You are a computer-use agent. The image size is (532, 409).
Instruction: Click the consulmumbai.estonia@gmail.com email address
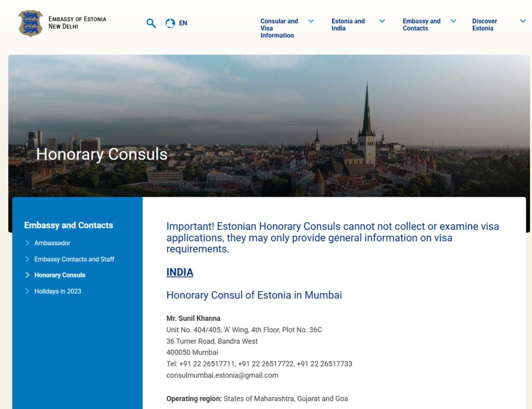pos(222,375)
